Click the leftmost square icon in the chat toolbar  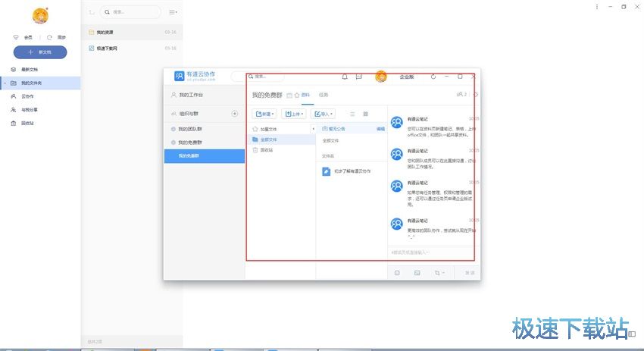click(x=397, y=273)
